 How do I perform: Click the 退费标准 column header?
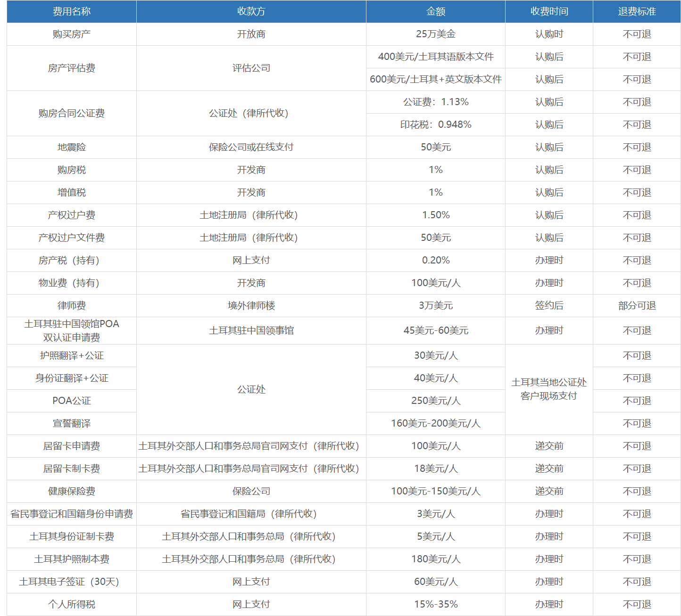coord(637,11)
